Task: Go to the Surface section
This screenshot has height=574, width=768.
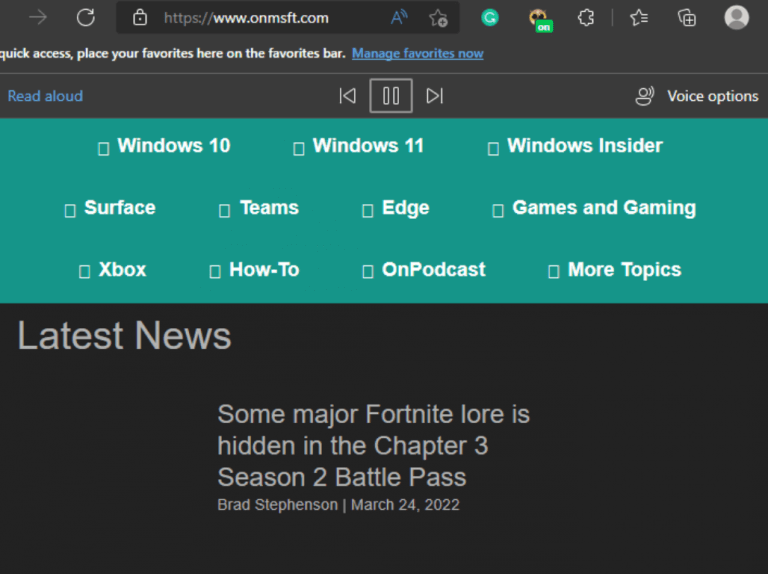Action: pyautogui.click(x=110, y=208)
